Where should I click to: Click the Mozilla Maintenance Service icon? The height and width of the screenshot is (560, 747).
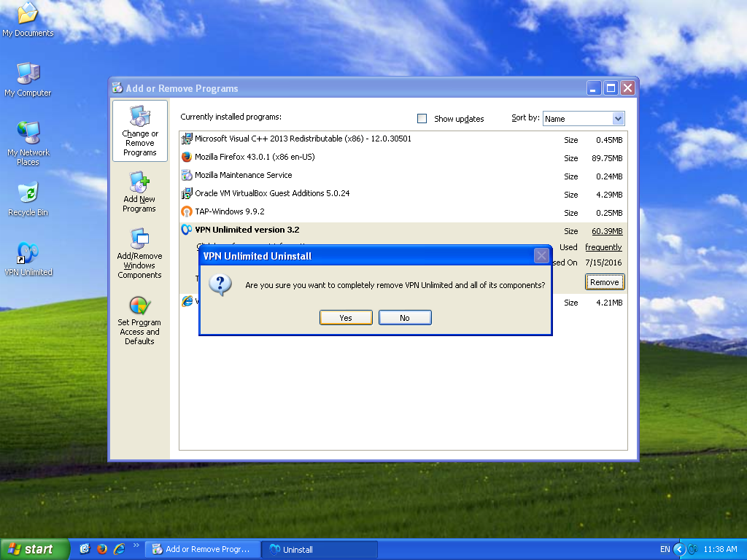tap(186, 175)
